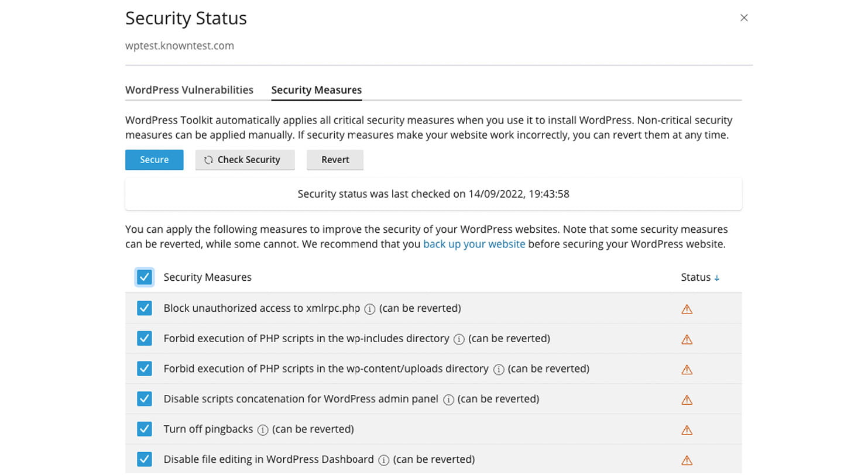Switch to WordPress Vulnerabilities tab
The width and height of the screenshot is (868, 475).
(x=189, y=90)
